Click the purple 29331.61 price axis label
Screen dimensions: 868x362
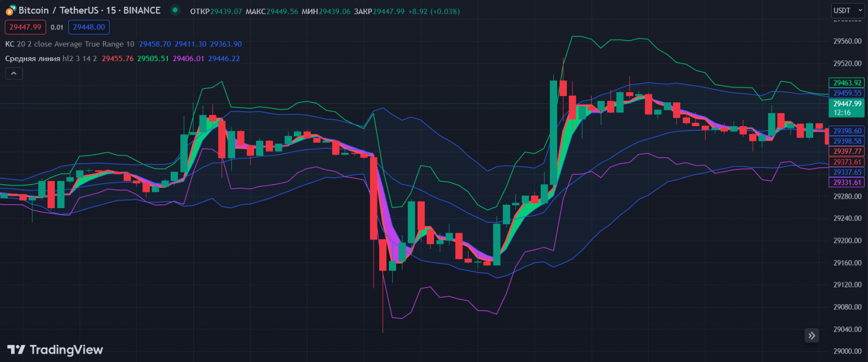pyautogui.click(x=847, y=182)
